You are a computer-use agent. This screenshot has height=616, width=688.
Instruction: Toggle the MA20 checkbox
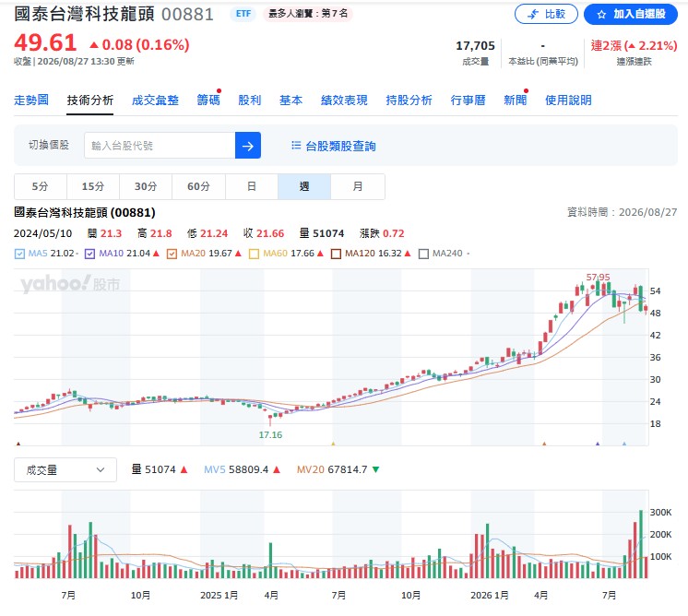172,254
